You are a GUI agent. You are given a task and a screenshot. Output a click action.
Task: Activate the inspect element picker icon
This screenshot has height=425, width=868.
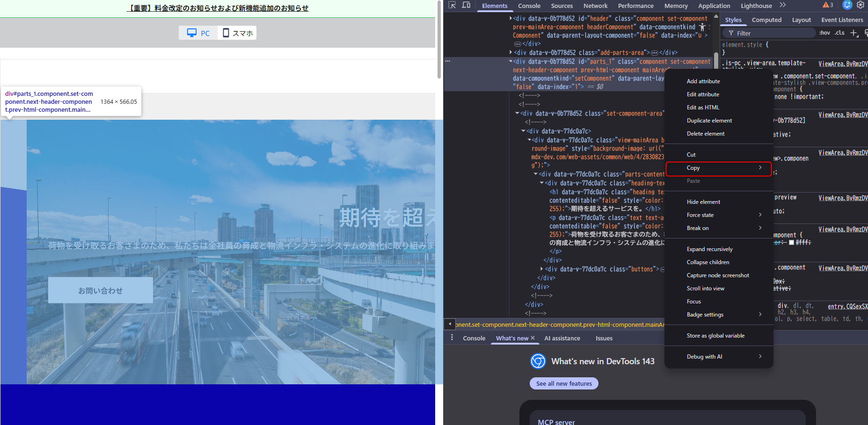tap(452, 5)
